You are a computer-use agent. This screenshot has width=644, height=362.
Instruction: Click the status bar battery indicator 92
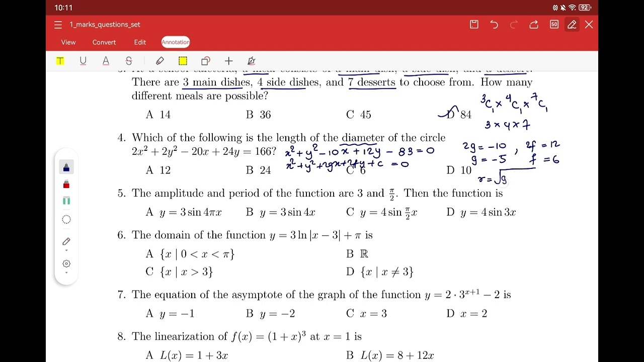585,8
